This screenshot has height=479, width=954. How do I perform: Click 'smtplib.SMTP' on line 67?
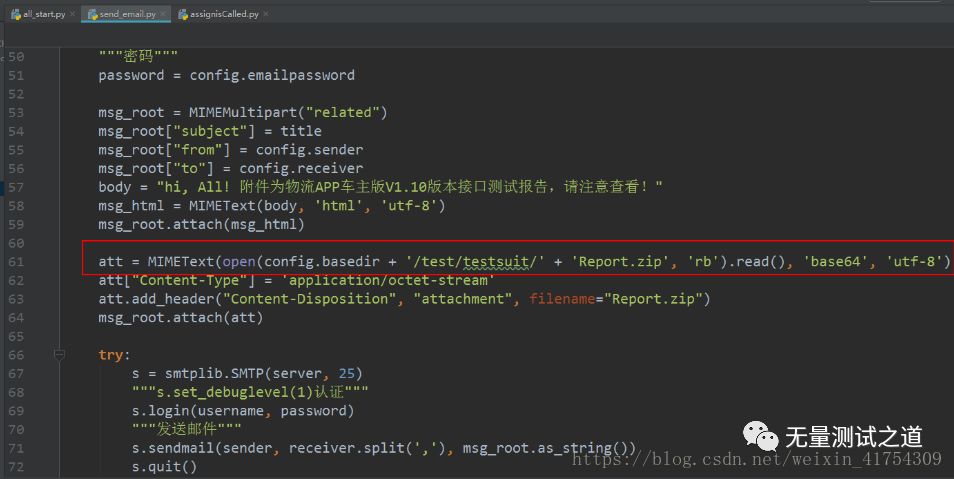point(214,374)
